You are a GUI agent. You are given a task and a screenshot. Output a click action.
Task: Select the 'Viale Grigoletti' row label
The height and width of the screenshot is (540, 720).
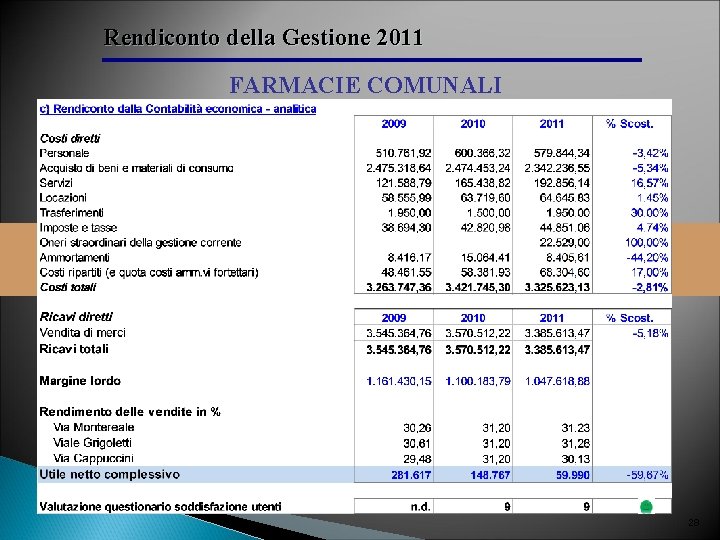[x=92, y=443]
